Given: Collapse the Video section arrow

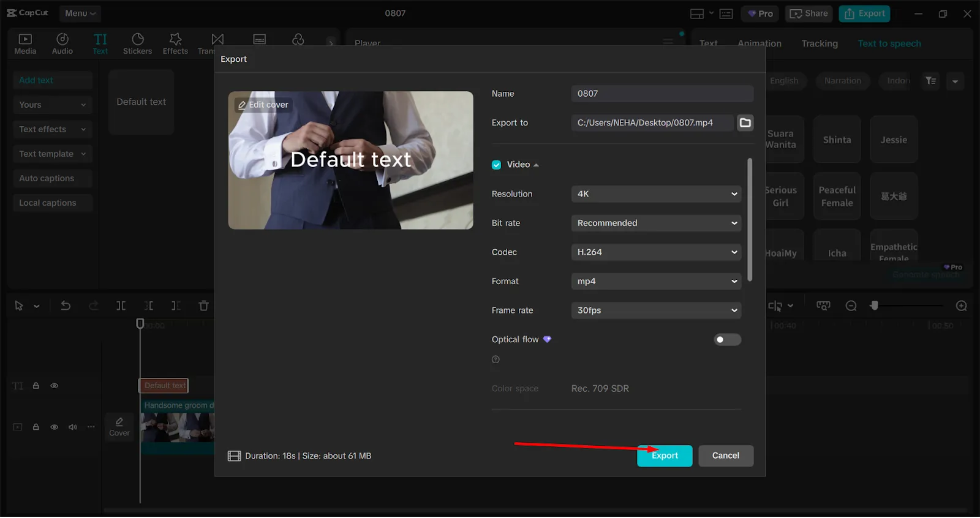Looking at the screenshot, I should 536,165.
